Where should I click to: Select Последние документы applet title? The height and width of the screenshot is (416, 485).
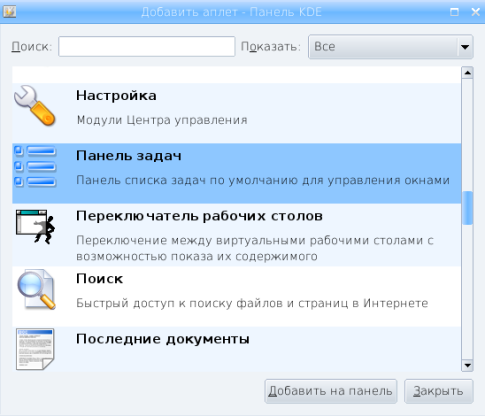[x=163, y=339]
